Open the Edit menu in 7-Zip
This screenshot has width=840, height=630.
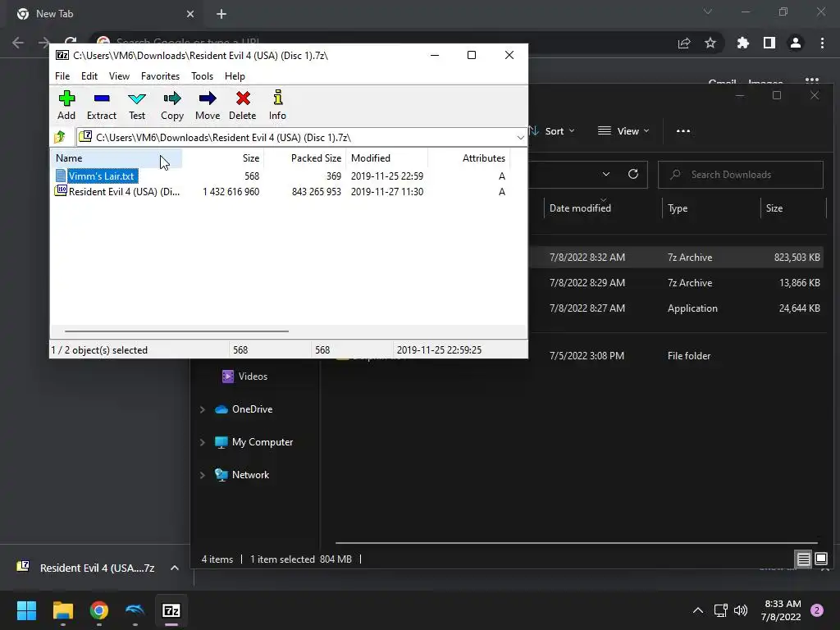89,76
